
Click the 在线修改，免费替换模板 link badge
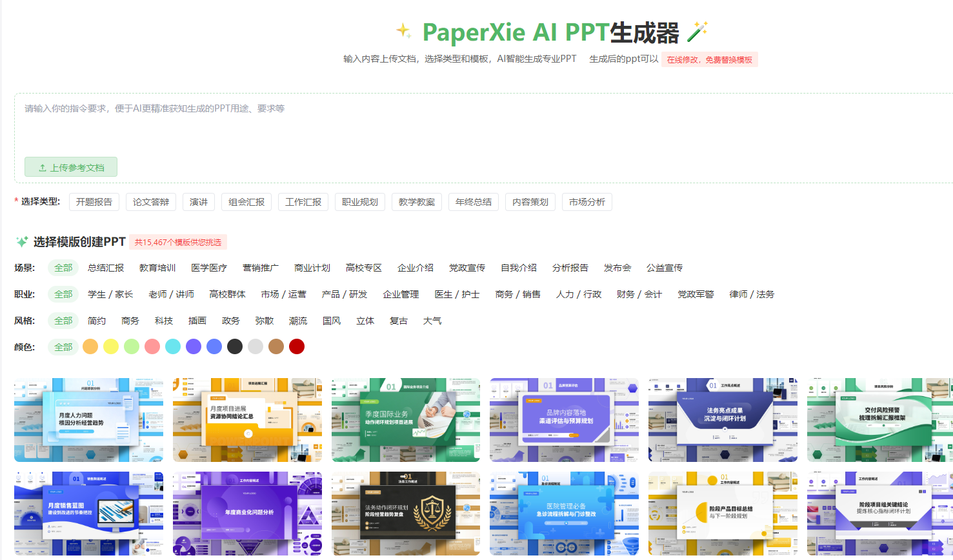click(x=710, y=59)
